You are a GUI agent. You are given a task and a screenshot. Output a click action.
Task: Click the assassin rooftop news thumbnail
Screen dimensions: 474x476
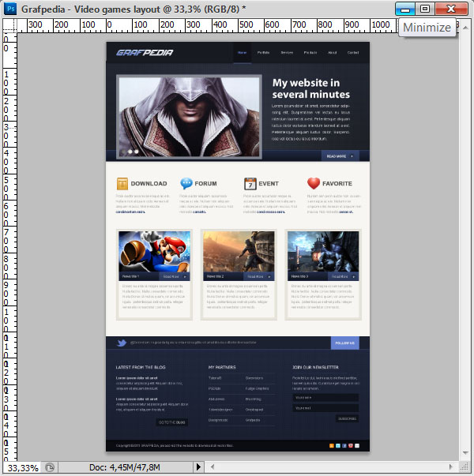click(239, 252)
